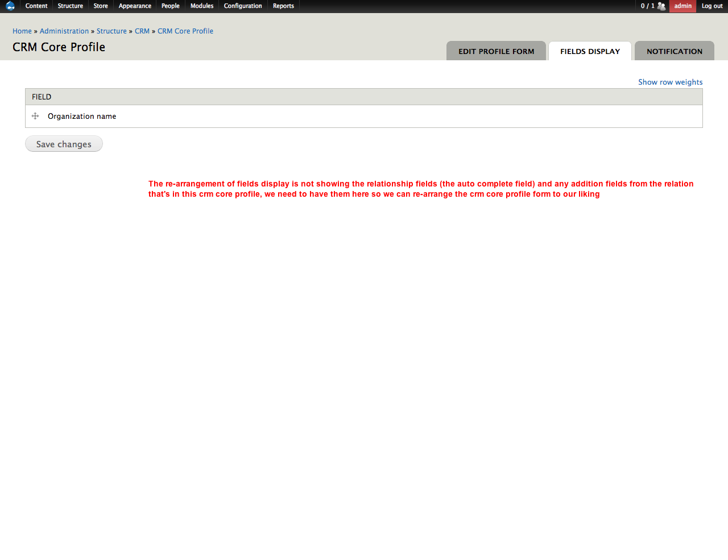Open the CRM breadcrumb link

tap(142, 31)
